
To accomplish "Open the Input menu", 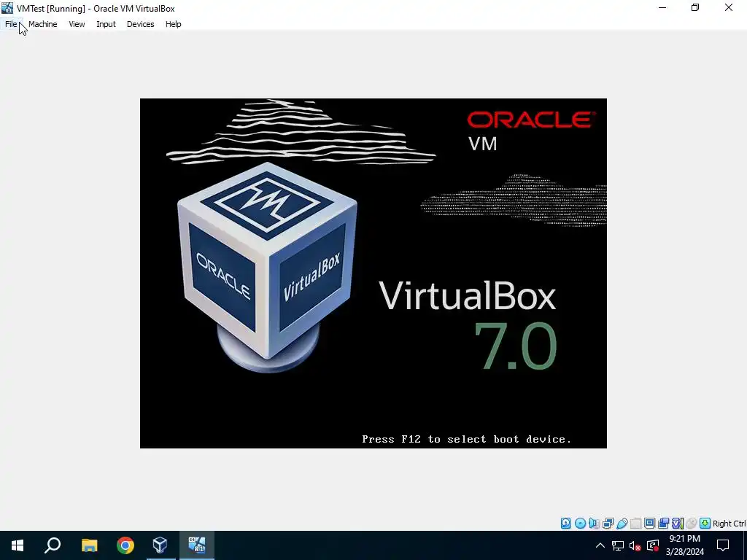I will 106,24.
